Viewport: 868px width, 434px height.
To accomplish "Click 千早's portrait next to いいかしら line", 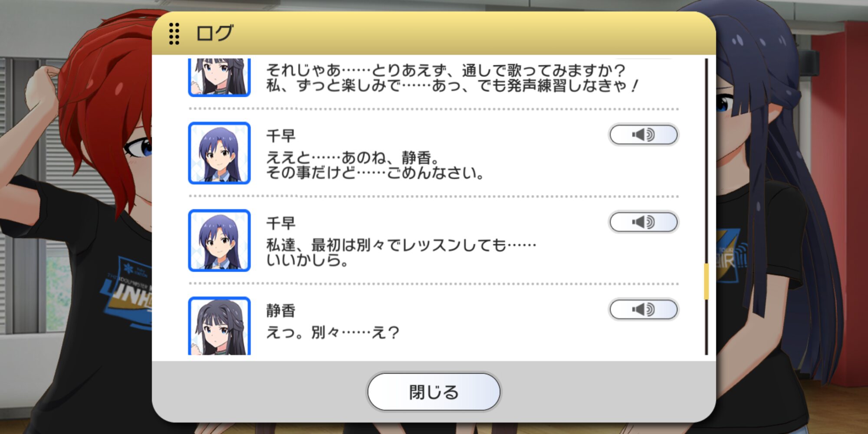I will click(220, 240).
